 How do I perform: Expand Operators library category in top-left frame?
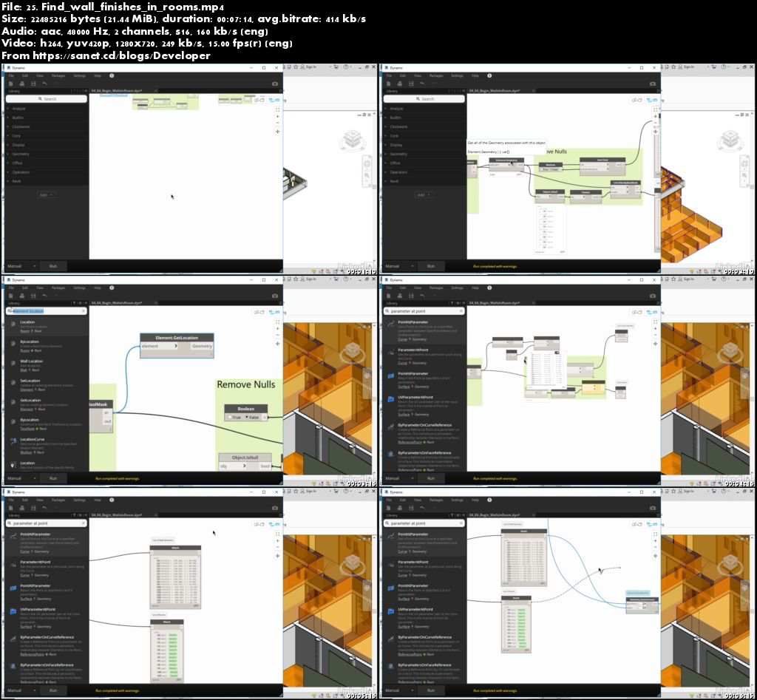21,172
